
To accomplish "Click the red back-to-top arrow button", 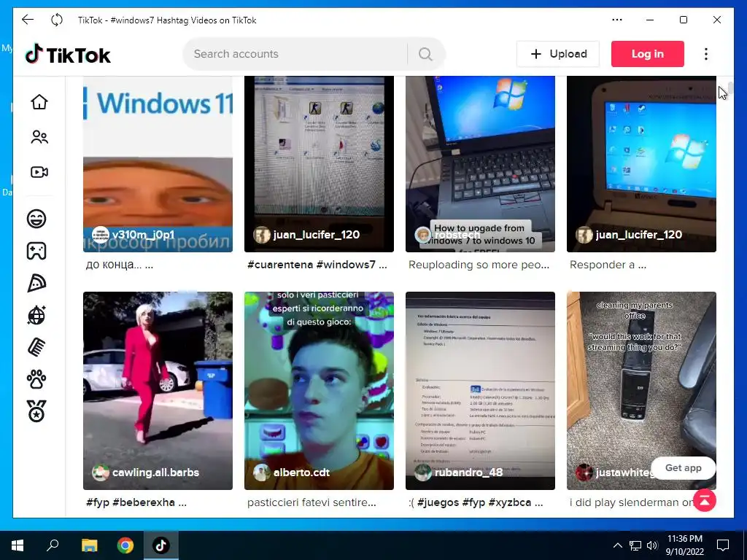I will click(705, 500).
